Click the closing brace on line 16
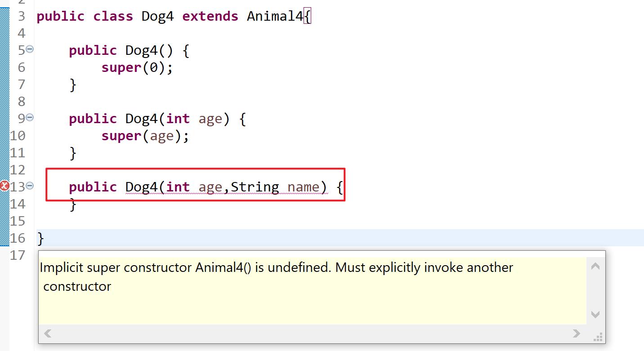 [x=40, y=238]
